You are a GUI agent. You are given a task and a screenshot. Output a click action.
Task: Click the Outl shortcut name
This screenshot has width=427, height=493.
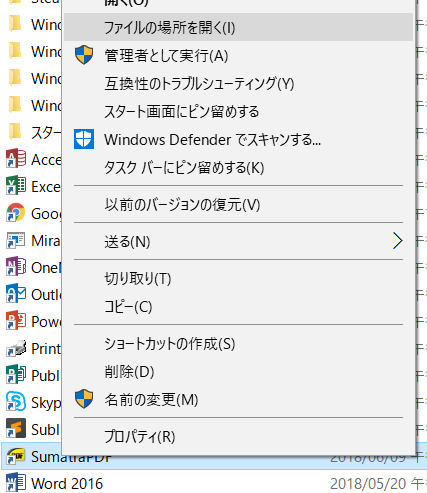[46, 295]
